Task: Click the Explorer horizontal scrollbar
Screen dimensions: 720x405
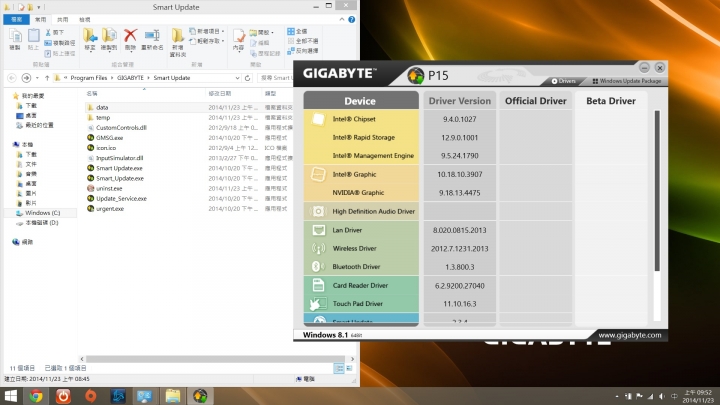Action: [x=215, y=359]
